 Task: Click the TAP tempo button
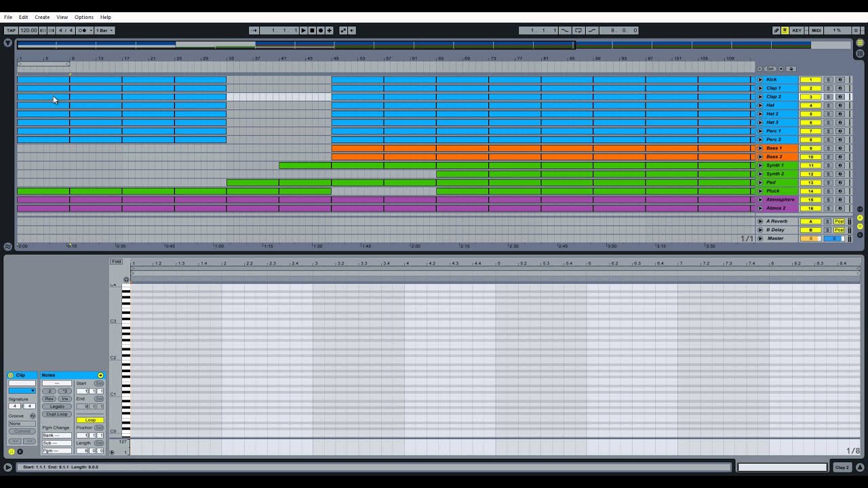tap(11, 30)
